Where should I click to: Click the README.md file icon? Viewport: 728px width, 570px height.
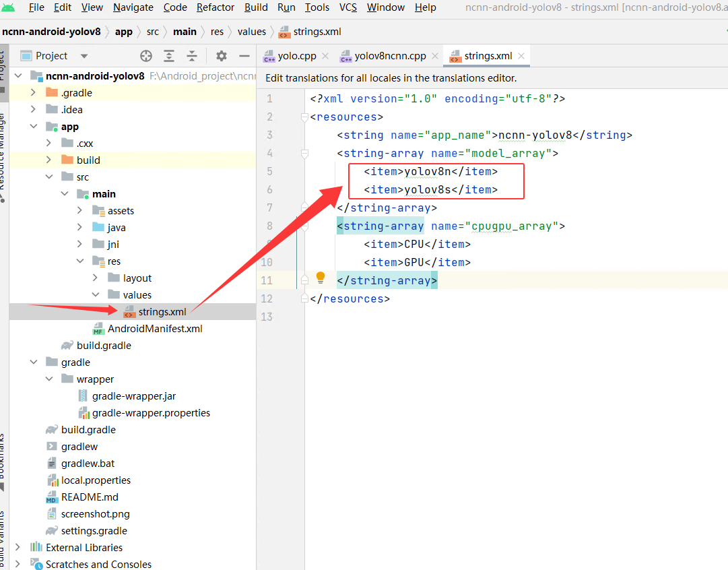click(x=52, y=497)
